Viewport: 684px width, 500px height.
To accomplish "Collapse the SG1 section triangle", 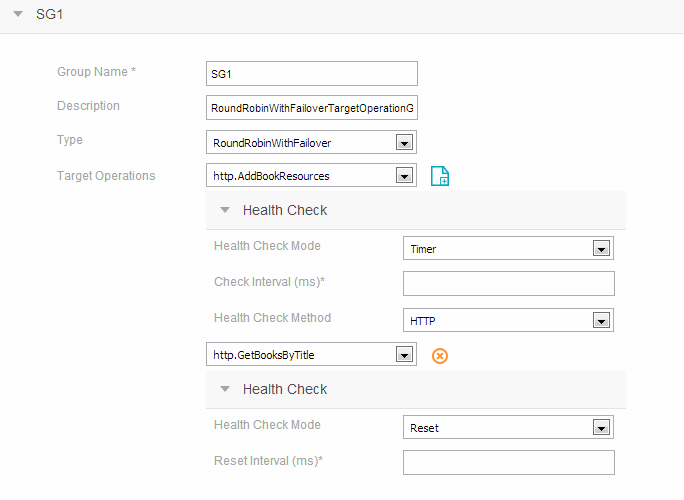I will [x=18, y=14].
